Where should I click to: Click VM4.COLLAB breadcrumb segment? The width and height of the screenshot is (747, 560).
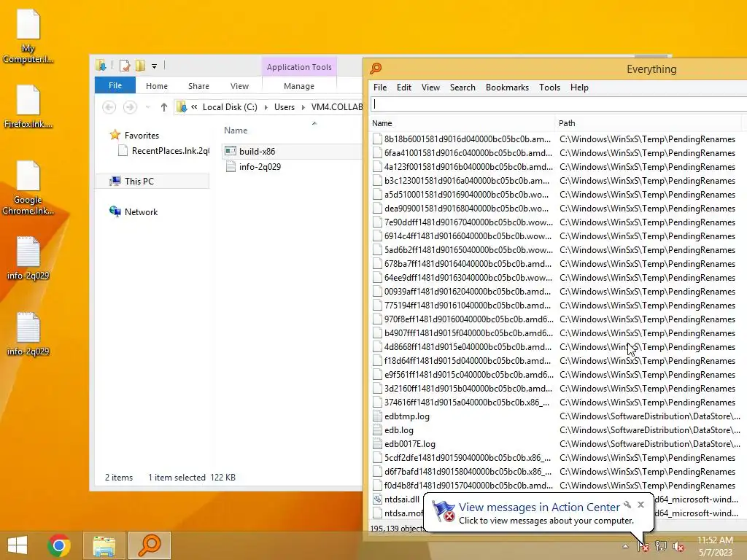(337, 107)
